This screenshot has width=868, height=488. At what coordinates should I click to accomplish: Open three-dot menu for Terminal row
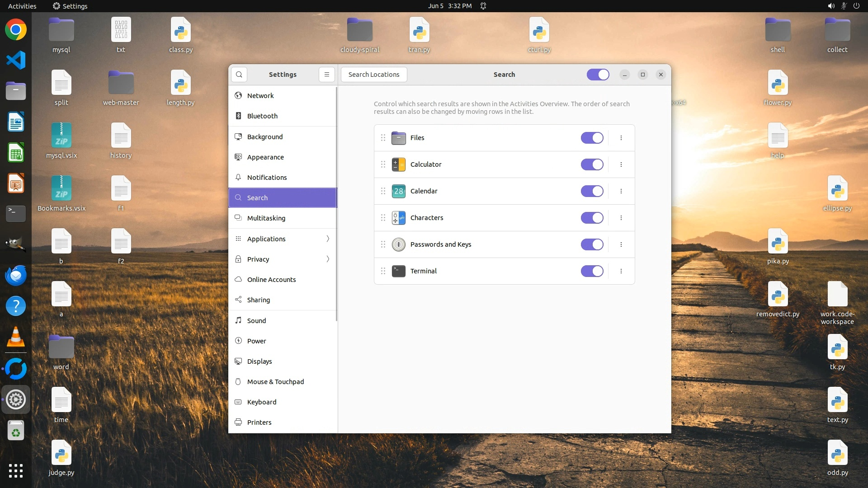(621, 271)
